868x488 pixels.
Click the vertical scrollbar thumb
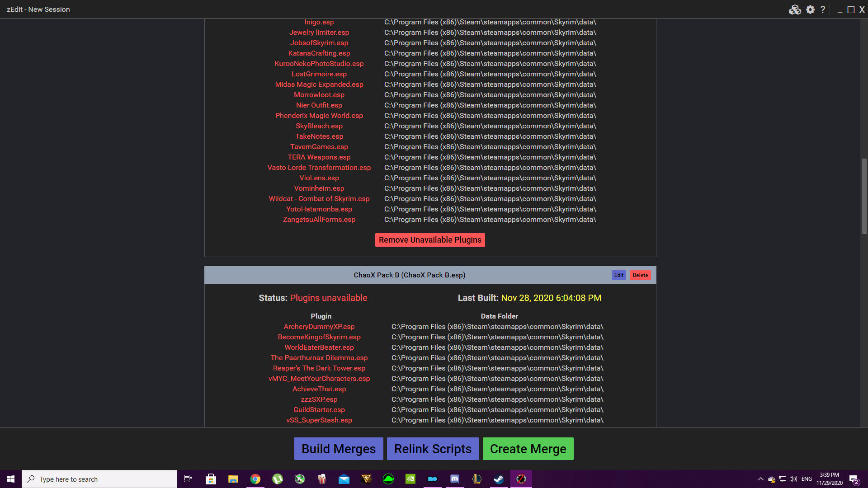864,196
